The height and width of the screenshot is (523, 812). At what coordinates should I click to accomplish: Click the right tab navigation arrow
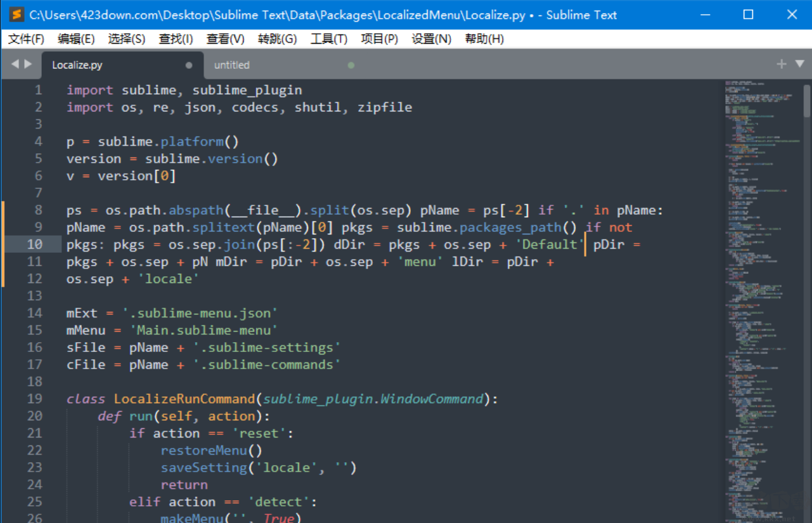[28, 64]
